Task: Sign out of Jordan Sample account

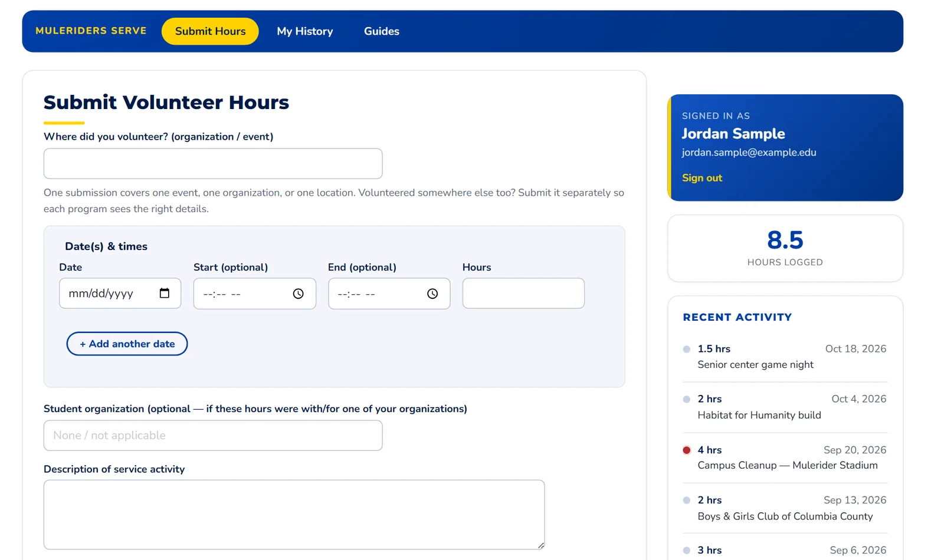Action: (702, 178)
